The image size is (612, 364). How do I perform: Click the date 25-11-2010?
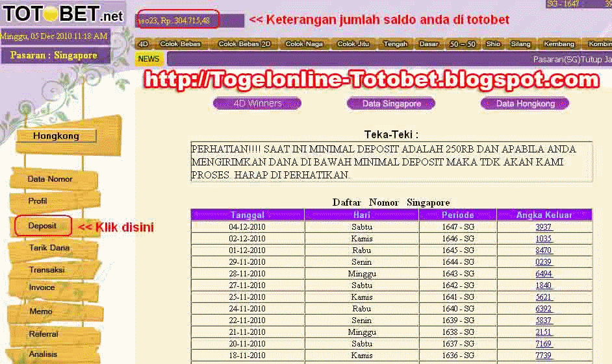coord(247,297)
